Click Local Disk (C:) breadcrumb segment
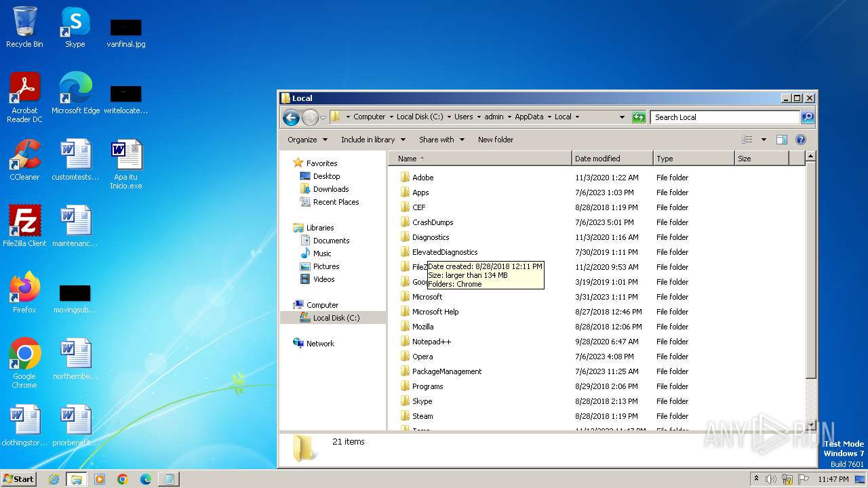This screenshot has height=488, width=868. click(420, 117)
